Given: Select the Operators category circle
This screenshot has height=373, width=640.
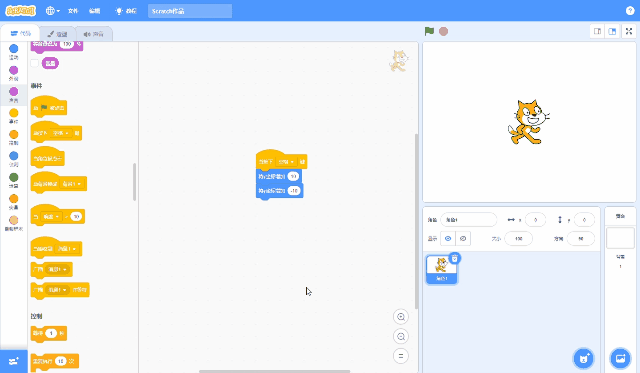Looking at the screenshot, I should [x=13, y=177].
